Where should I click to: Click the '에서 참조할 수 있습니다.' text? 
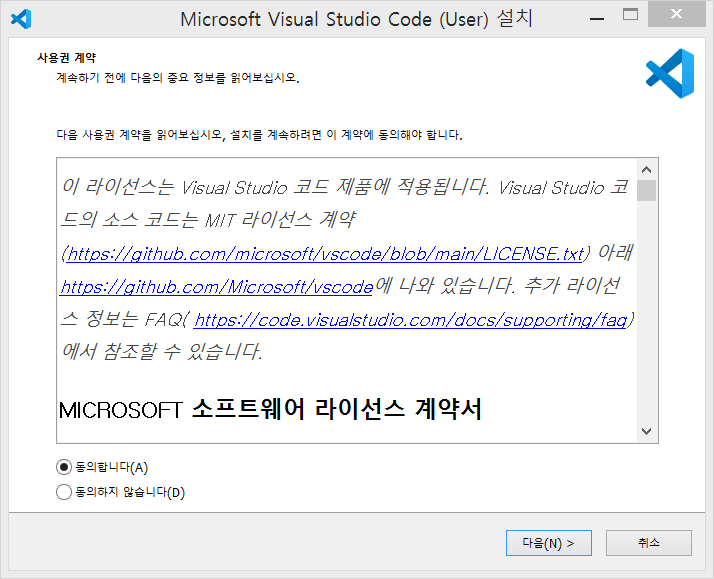[x=162, y=351]
